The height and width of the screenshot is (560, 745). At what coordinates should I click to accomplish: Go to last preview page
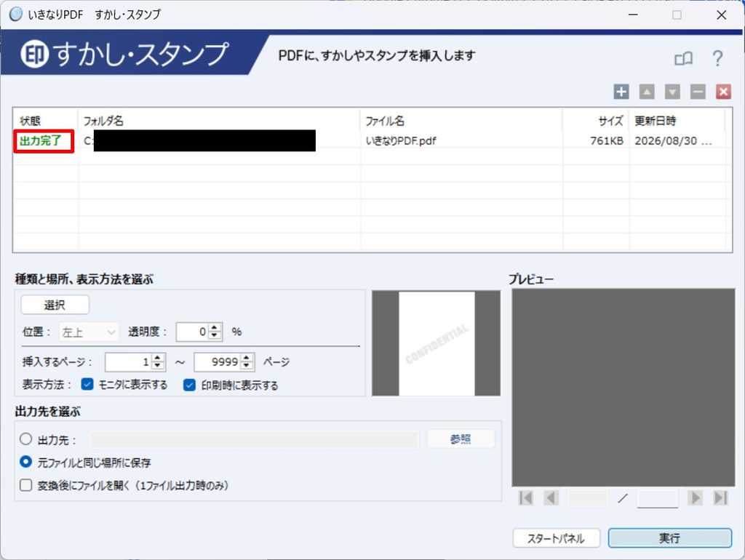pyautogui.click(x=720, y=497)
